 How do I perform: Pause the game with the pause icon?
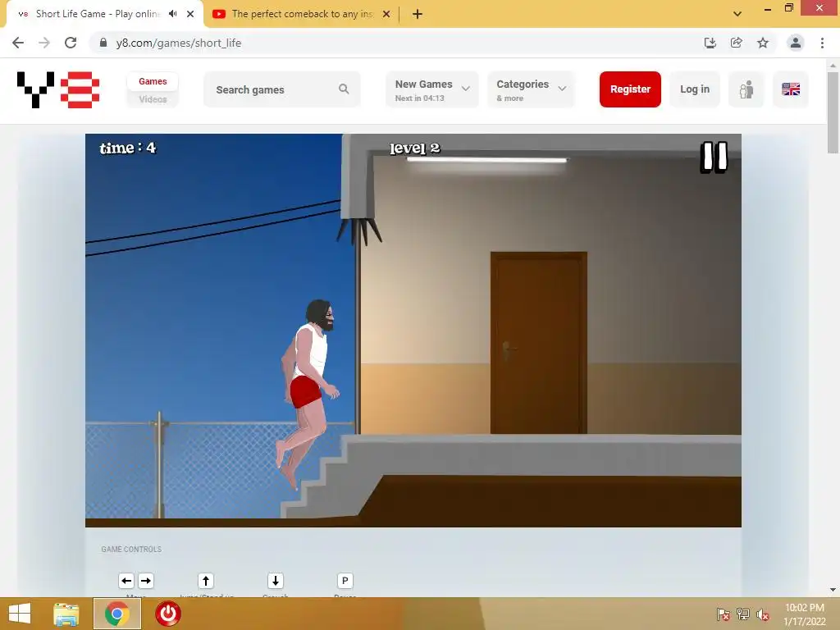tap(714, 157)
